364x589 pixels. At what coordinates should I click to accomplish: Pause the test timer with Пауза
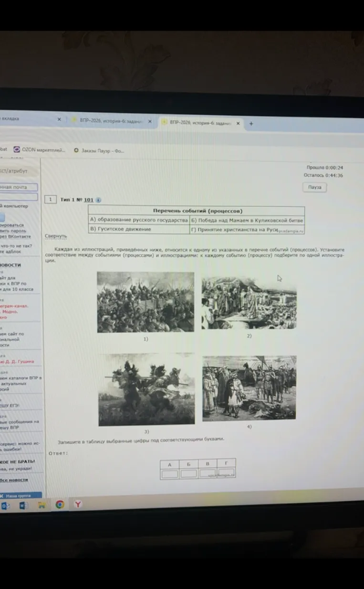pyautogui.click(x=314, y=187)
